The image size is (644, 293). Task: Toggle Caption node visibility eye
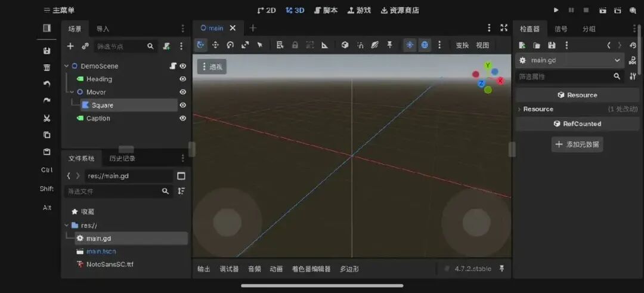pyautogui.click(x=183, y=118)
